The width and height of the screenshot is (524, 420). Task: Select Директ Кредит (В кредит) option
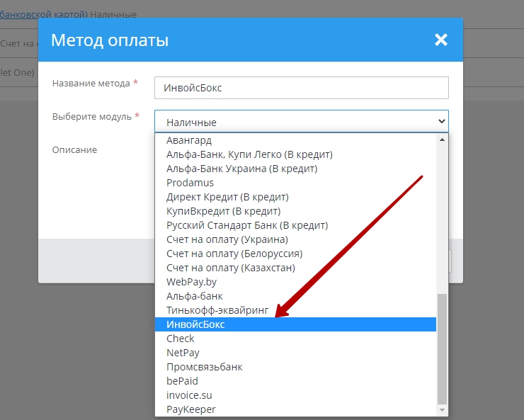point(227,197)
